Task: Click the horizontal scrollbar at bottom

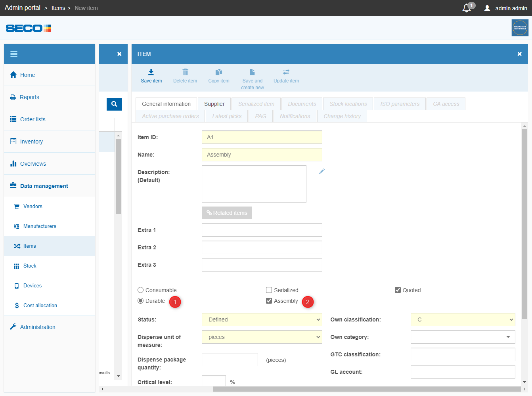Action: pos(367,389)
